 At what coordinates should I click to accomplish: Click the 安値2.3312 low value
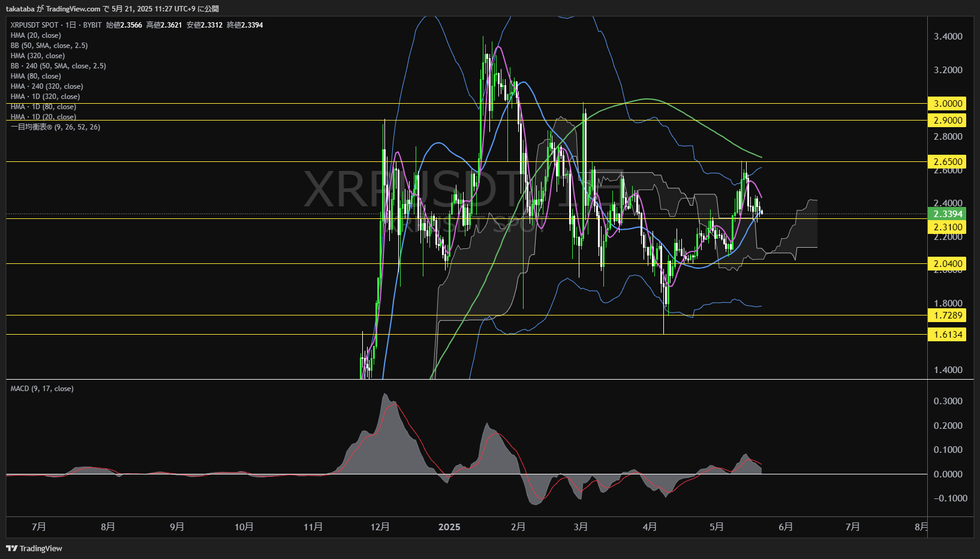point(204,25)
